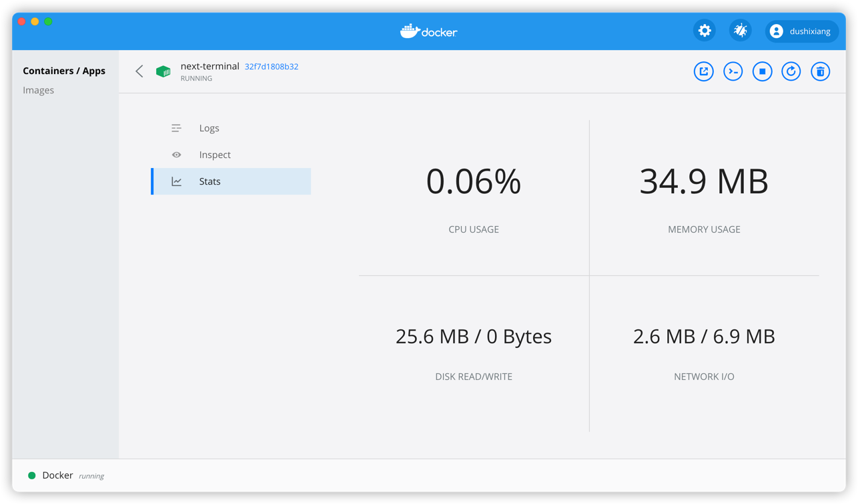Stop the next-terminal container
This screenshot has height=504, width=858.
tap(762, 71)
